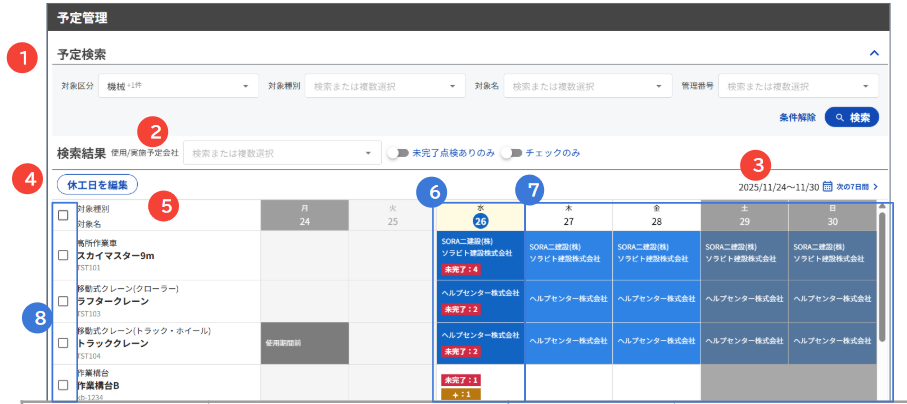Click 未完了：4 badge on スカイマスター9m

460,269
